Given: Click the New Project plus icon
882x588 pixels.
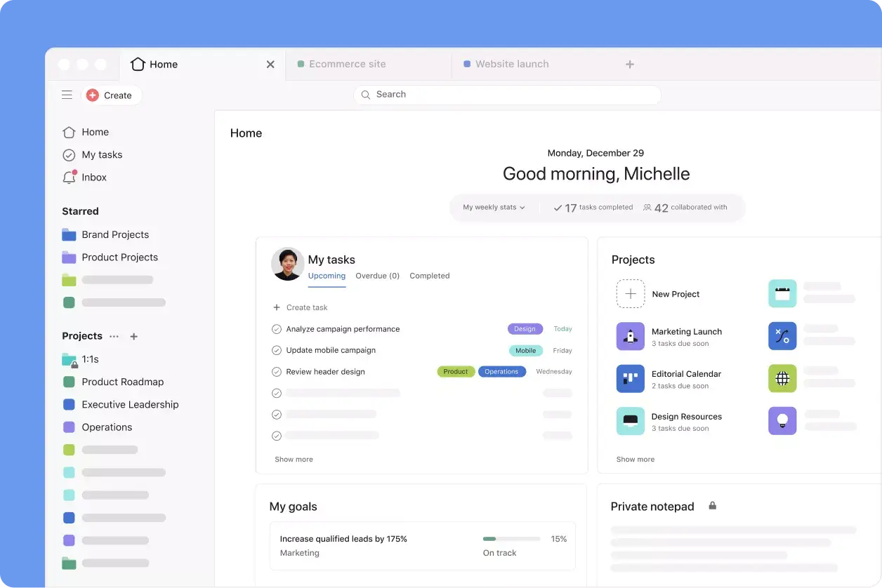Looking at the screenshot, I should coord(630,294).
